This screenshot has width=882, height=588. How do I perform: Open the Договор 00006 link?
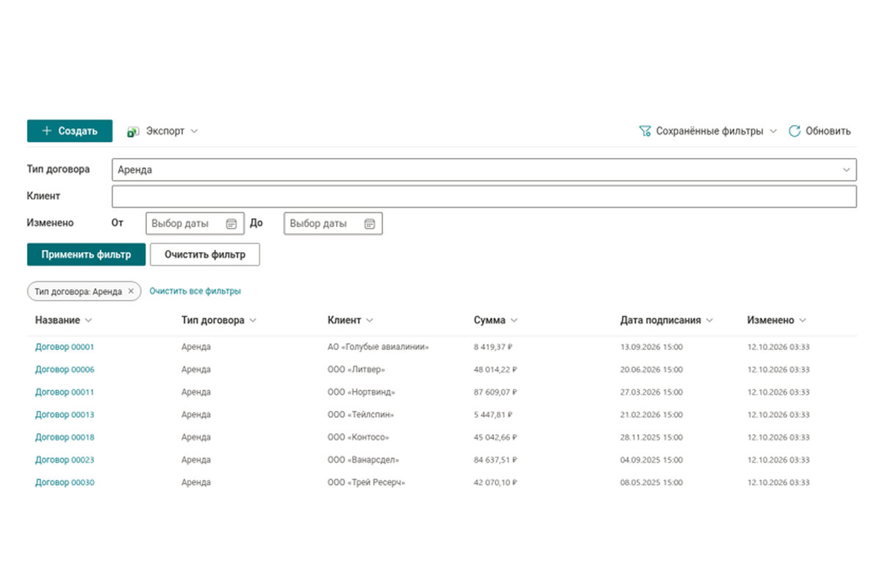tap(65, 370)
